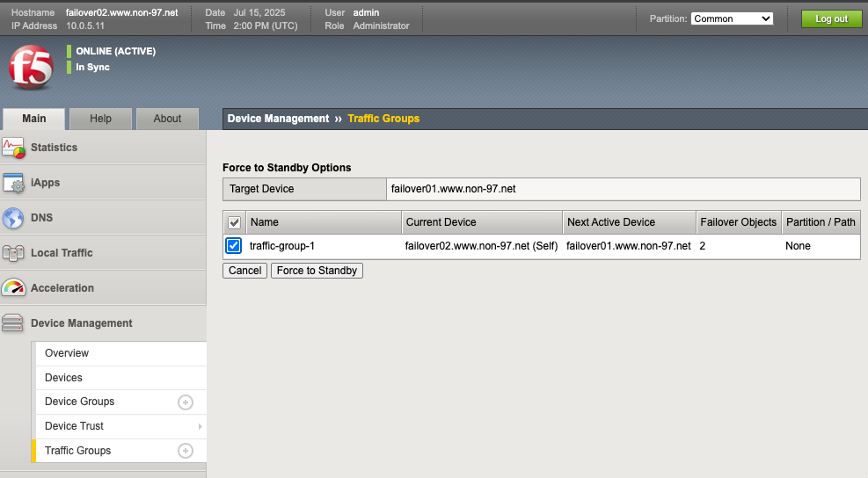Image resolution: width=868 pixels, height=478 pixels.
Task: Sort by the Failover Objects column header
Action: [739, 222]
